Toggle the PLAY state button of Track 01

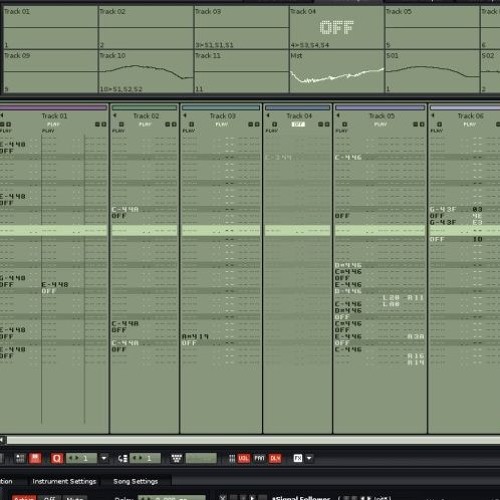tap(53, 124)
